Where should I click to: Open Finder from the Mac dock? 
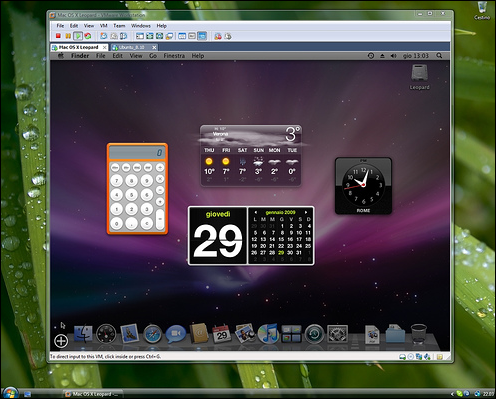83,333
